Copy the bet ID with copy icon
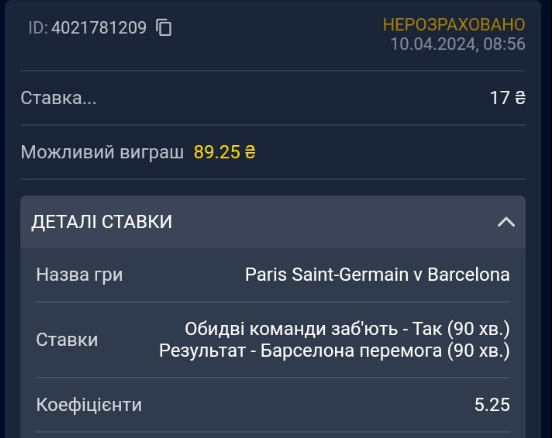The image size is (558, 438). (164, 27)
